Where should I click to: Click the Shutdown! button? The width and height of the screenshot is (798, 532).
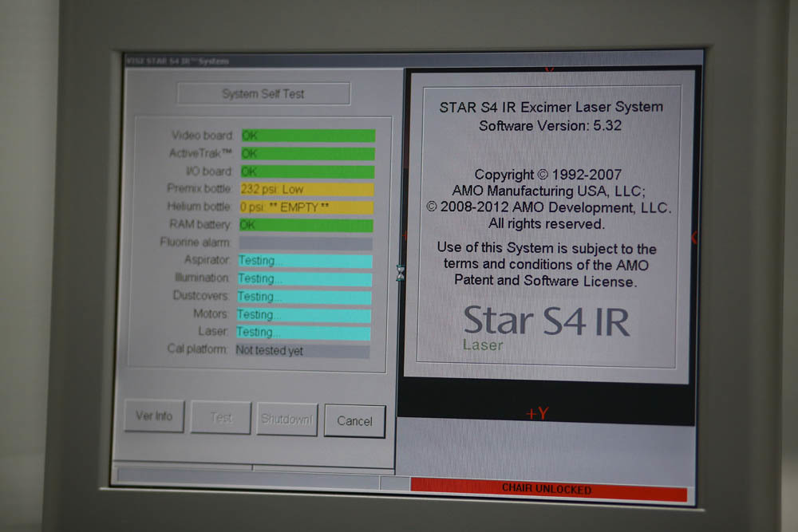click(287, 419)
